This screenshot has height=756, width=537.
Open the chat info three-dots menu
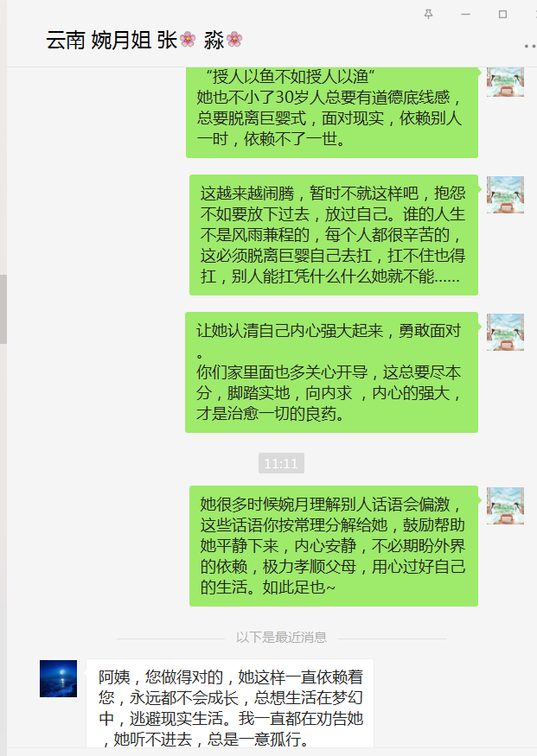point(530,47)
